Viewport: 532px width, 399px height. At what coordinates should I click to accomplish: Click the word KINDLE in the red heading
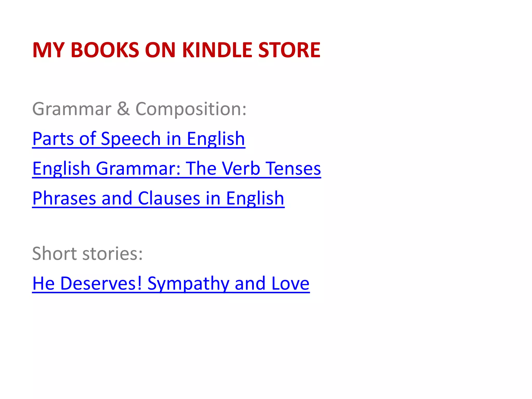[218, 50]
